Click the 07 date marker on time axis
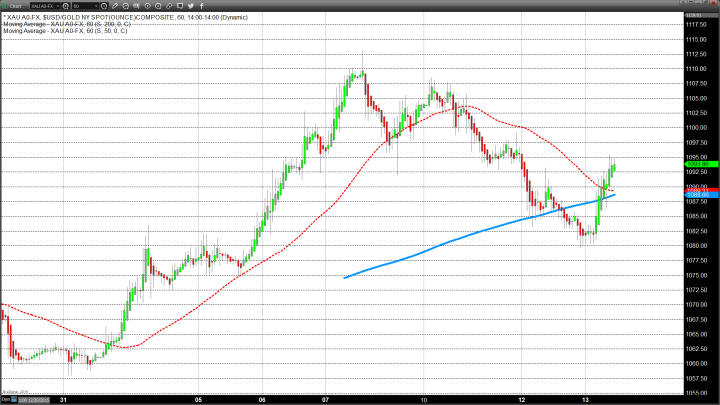Viewport: 720px width, 405px height. pyautogui.click(x=327, y=398)
